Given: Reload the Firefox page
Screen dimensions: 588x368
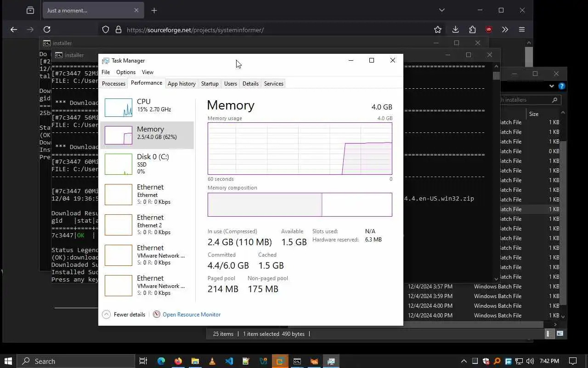Looking at the screenshot, I should point(47,29).
